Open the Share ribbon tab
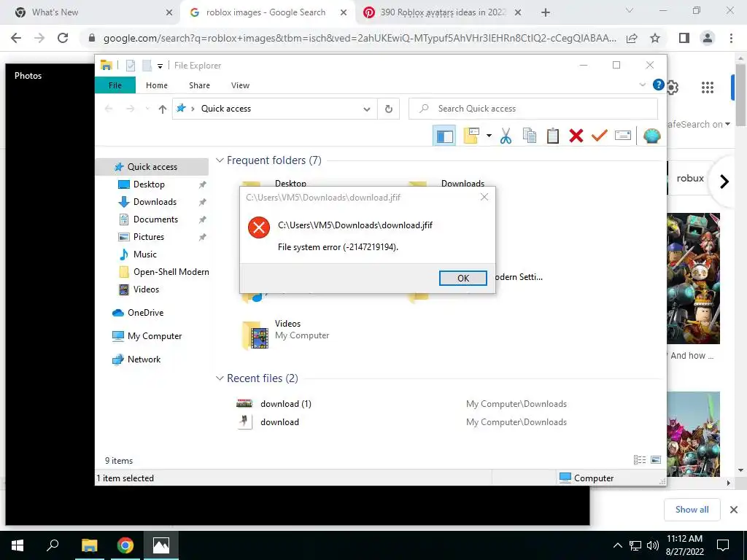Screen dimensions: 747x560 point(199,85)
